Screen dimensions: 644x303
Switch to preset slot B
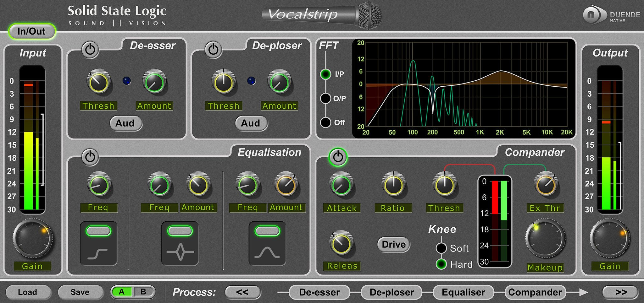(144, 292)
